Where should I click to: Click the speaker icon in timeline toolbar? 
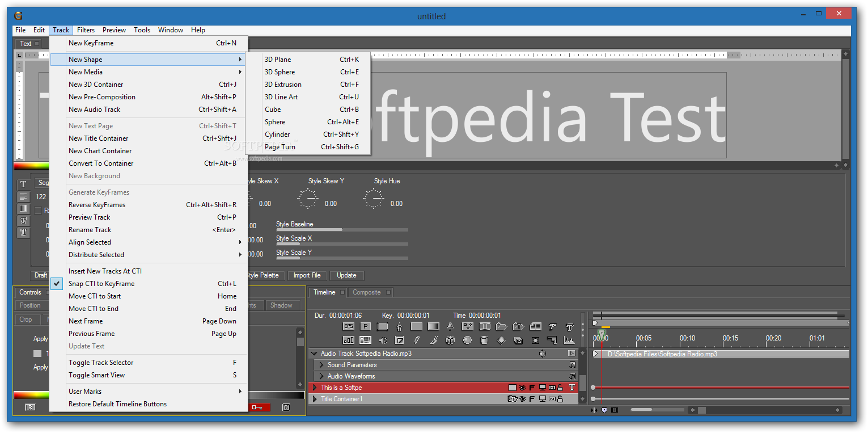[x=383, y=340]
